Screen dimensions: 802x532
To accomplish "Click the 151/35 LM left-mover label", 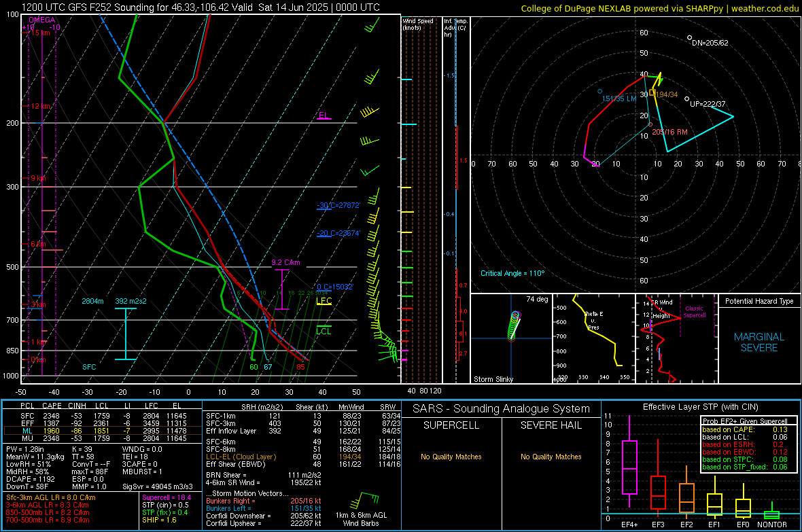I will tap(619, 99).
